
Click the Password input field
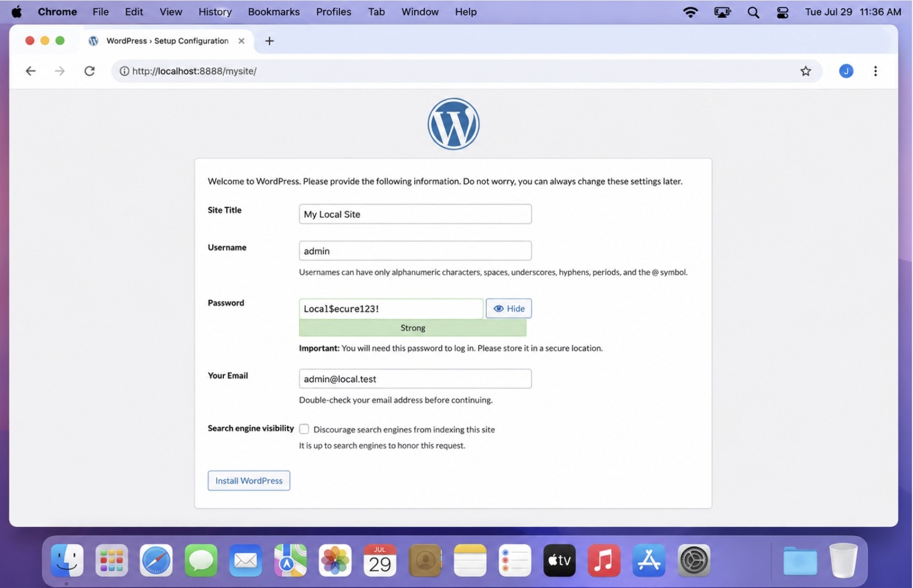pyautogui.click(x=391, y=309)
